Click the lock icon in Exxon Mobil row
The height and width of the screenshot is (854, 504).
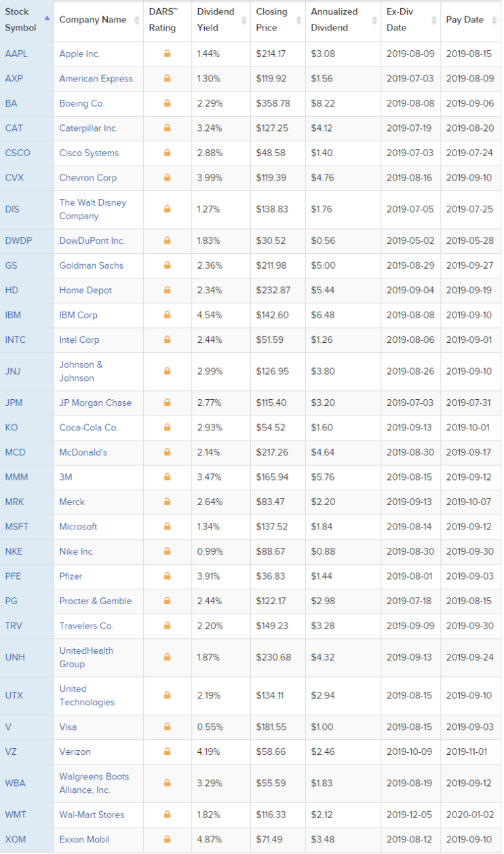pos(168,839)
